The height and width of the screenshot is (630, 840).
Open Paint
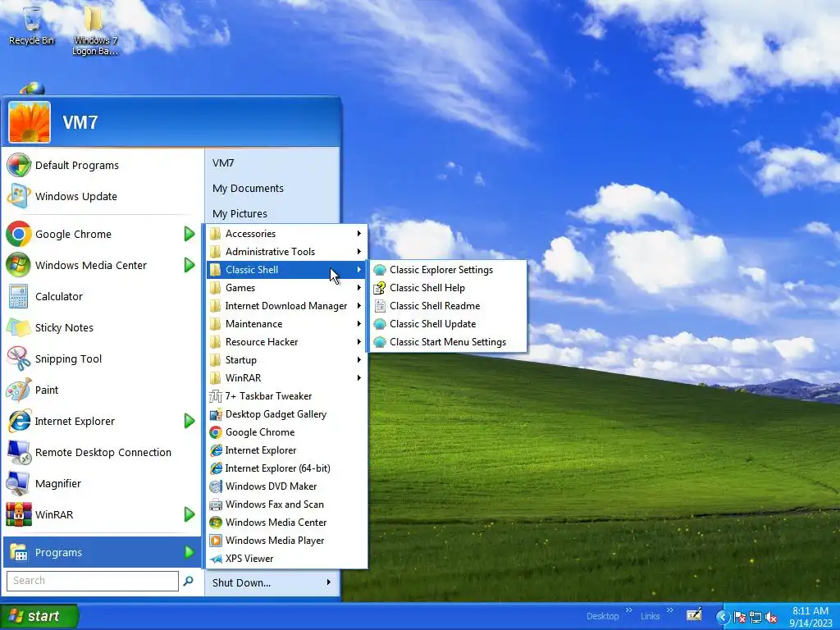pyautogui.click(x=102, y=390)
